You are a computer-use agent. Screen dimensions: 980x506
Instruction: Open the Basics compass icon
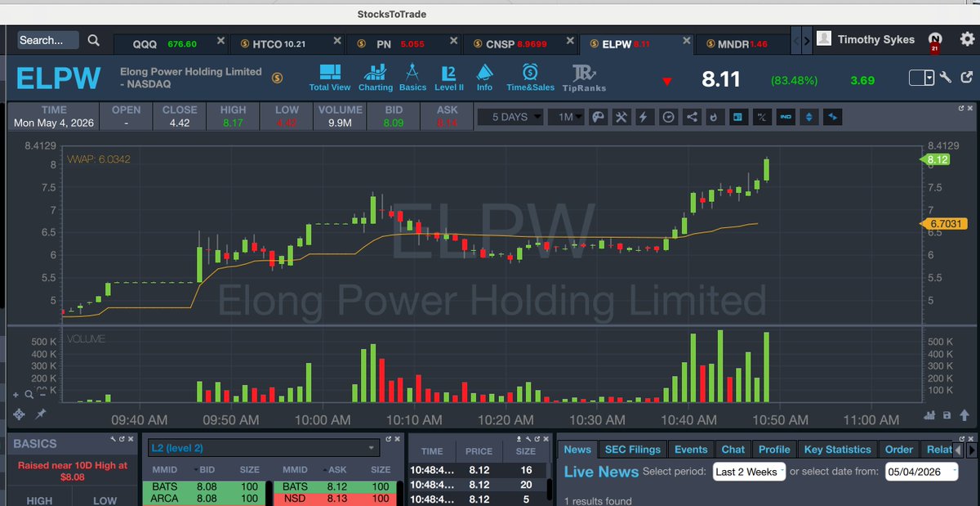pyautogui.click(x=412, y=78)
